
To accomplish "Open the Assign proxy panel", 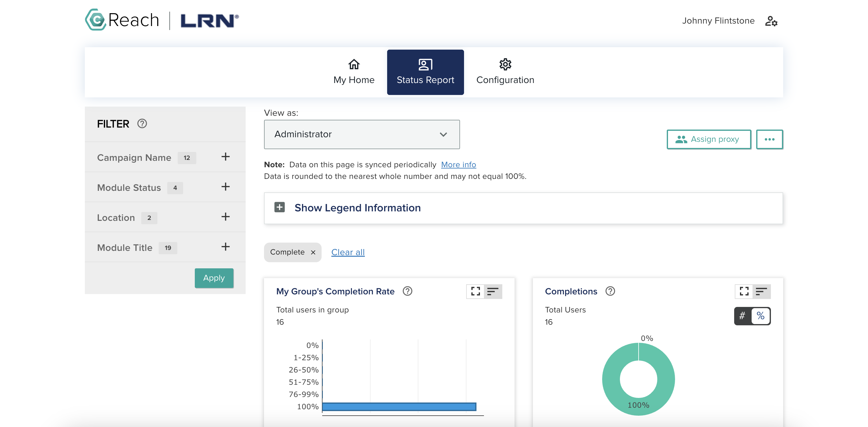I will click(709, 139).
